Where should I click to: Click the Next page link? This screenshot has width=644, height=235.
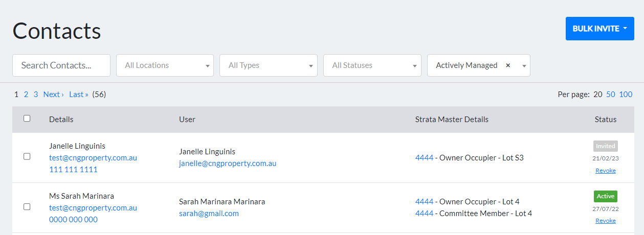click(54, 95)
